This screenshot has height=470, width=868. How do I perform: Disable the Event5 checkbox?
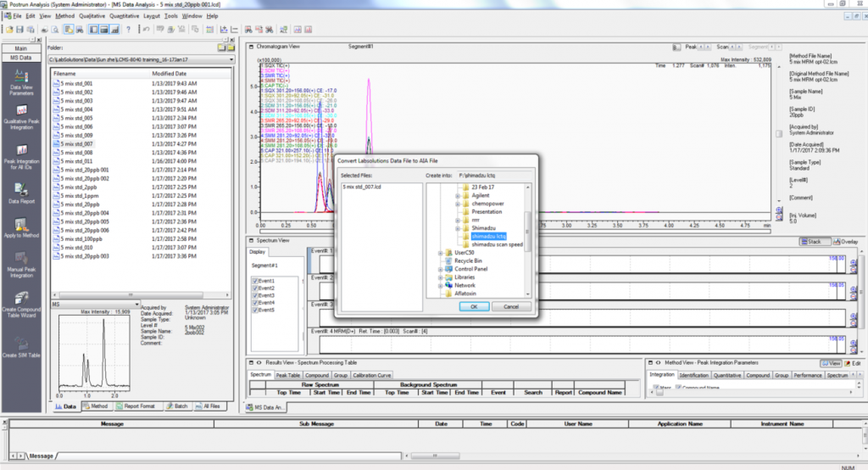pyautogui.click(x=254, y=310)
